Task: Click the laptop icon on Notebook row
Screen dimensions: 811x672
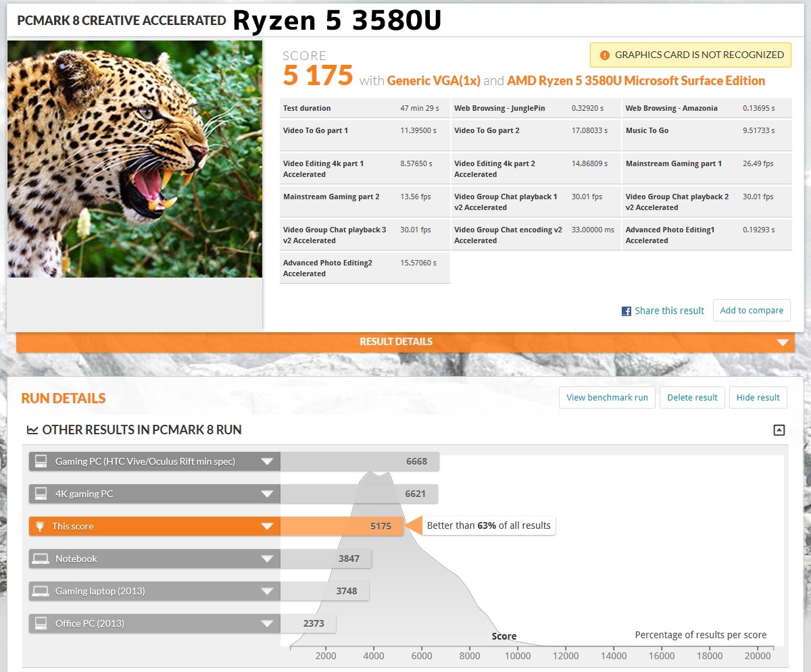Action: point(41,559)
